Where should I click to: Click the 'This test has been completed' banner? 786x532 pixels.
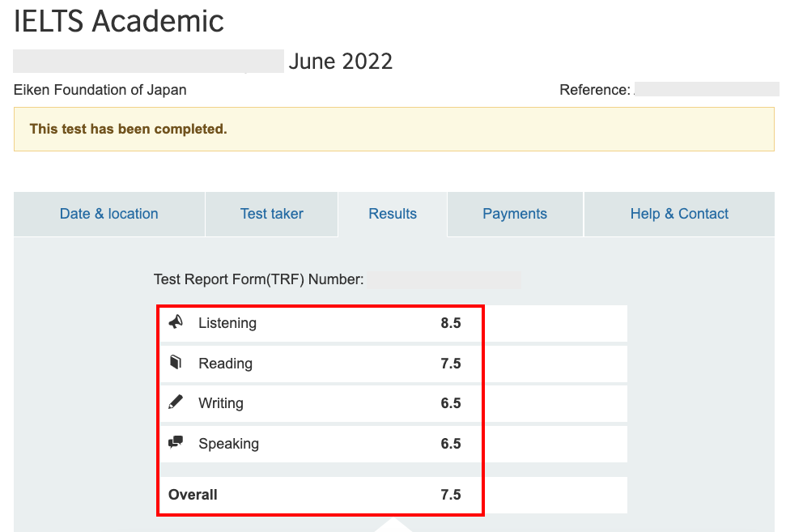pyautogui.click(x=394, y=129)
